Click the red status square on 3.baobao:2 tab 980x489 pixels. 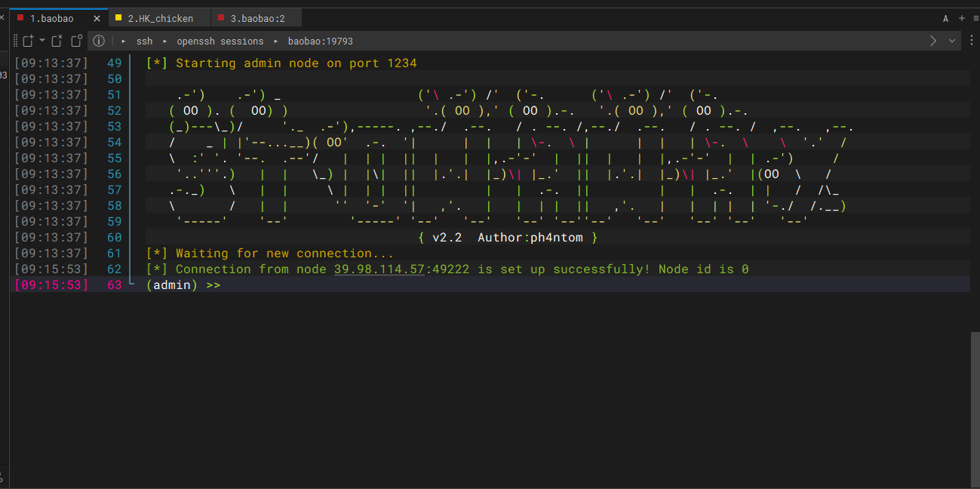coord(221,18)
